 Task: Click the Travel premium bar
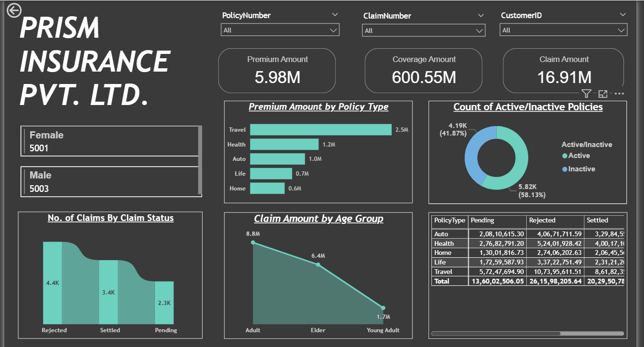(320, 130)
